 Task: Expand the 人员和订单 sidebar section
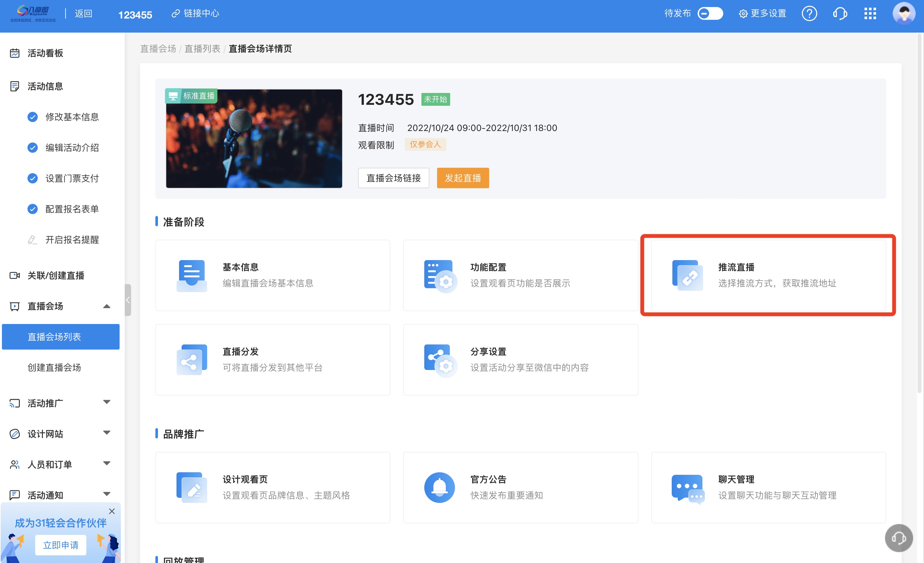click(x=106, y=464)
